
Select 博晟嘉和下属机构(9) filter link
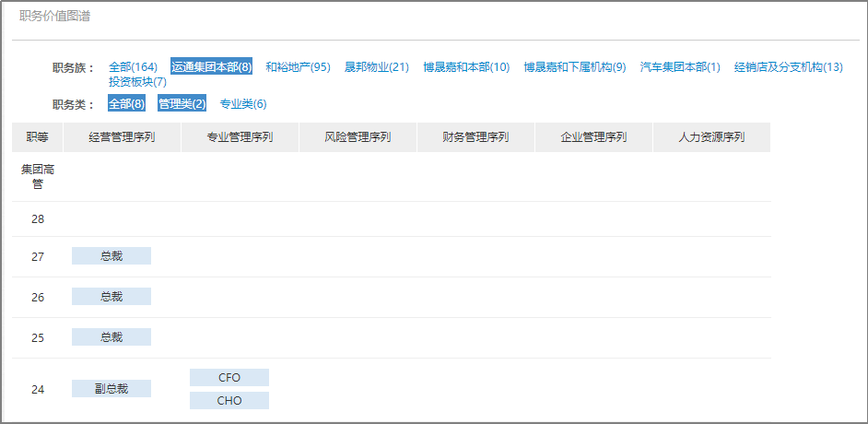tap(575, 67)
